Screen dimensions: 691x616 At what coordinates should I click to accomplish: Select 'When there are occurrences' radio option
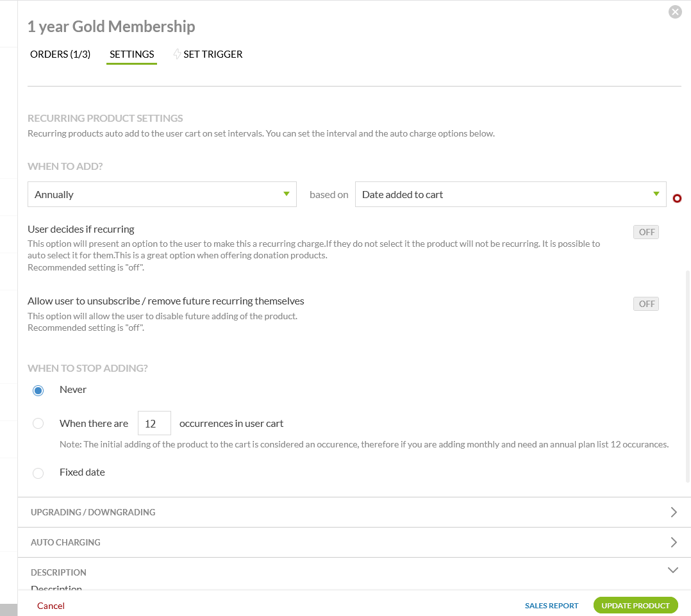pos(38,424)
